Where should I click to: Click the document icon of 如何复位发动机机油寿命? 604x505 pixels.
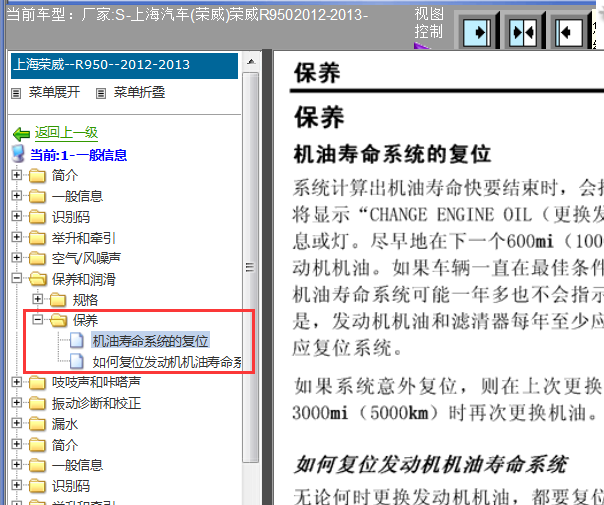click(77, 361)
